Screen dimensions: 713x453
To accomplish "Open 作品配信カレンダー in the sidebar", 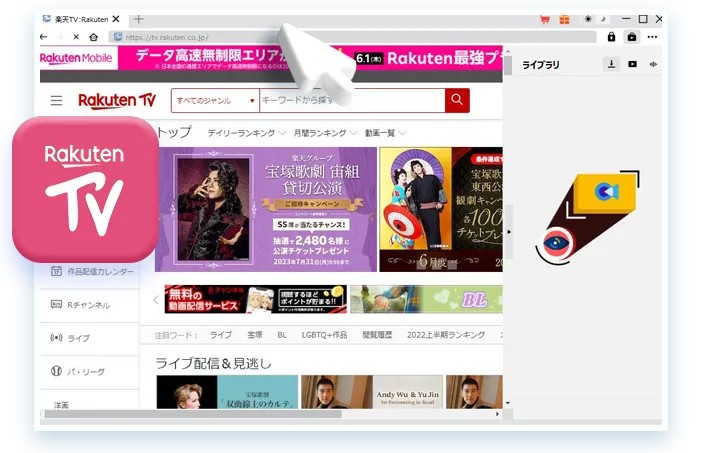I will coord(92,272).
